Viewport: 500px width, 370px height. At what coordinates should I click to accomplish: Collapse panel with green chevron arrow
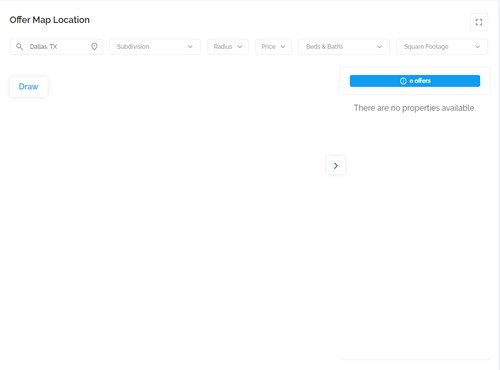(x=336, y=165)
